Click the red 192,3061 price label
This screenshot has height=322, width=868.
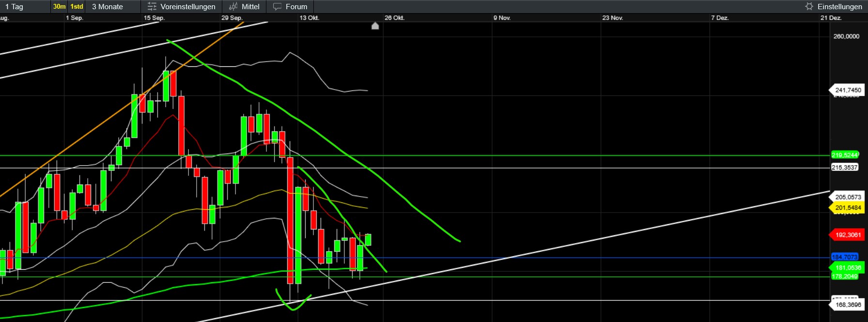pyautogui.click(x=848, y=235)
